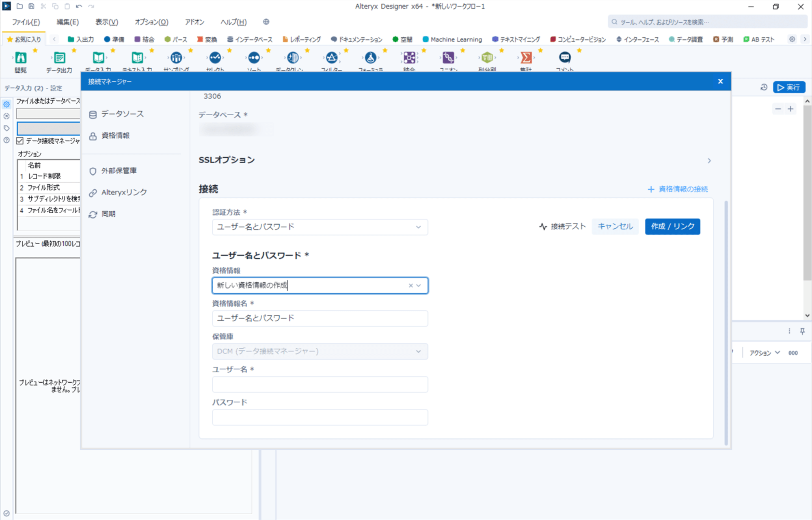
Task: Click the pin icon in results panel
Action: [x=802, y=331]
